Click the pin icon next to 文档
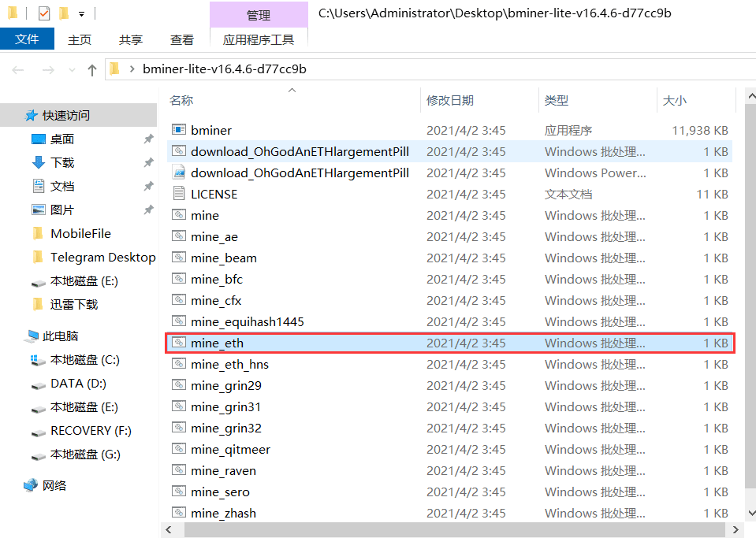Image resolution: width=756 pixels, height=538 pixels. pos(148,187)
